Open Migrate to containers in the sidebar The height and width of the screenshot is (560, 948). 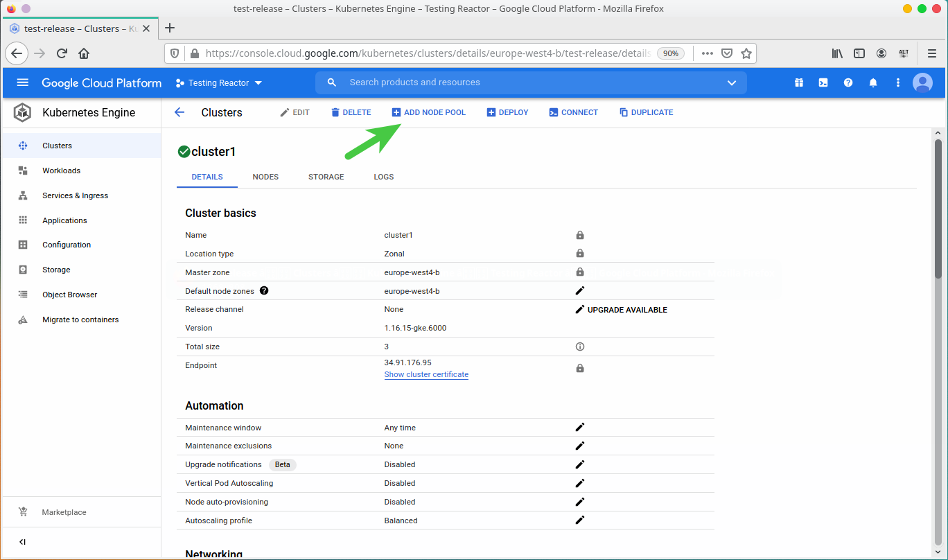click(80, 320)
